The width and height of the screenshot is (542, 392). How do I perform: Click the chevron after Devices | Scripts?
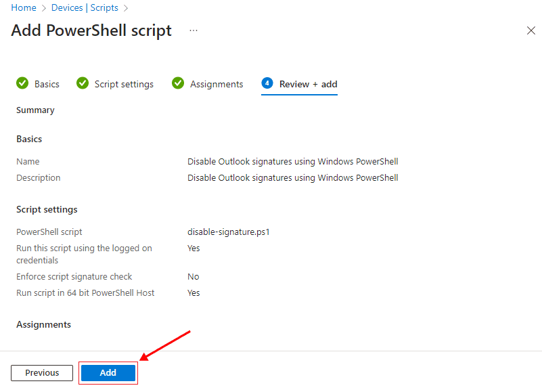pyautogui.click(x=126, y=8)
